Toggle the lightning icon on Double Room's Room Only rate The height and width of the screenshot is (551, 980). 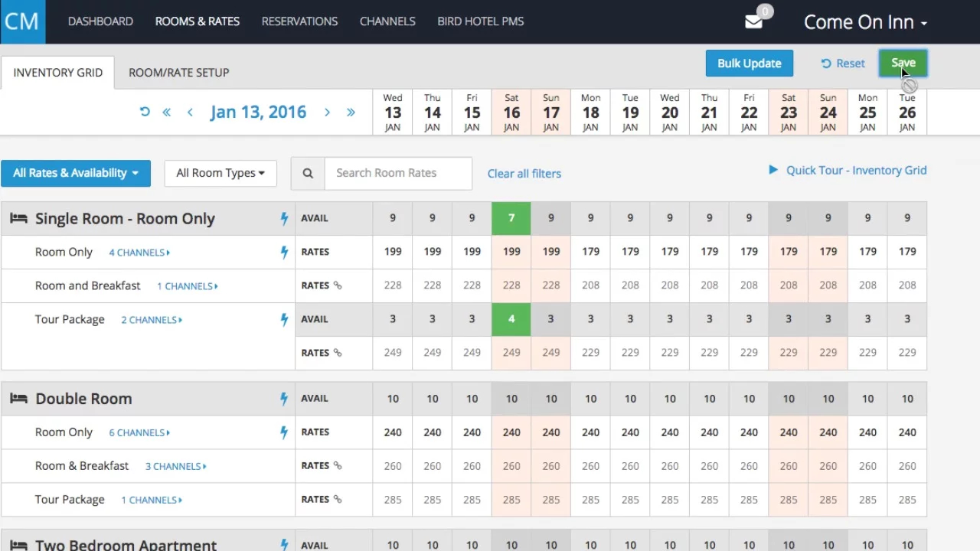284,432
